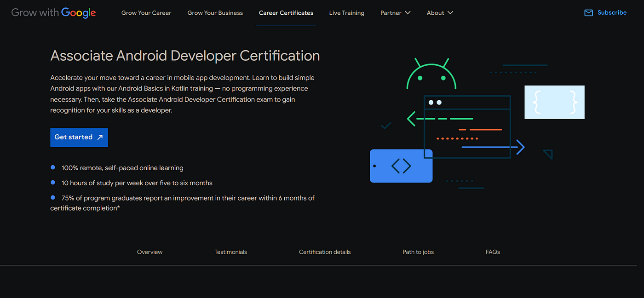
Task: Click the green Android robot head illustration
Action: 431,74
